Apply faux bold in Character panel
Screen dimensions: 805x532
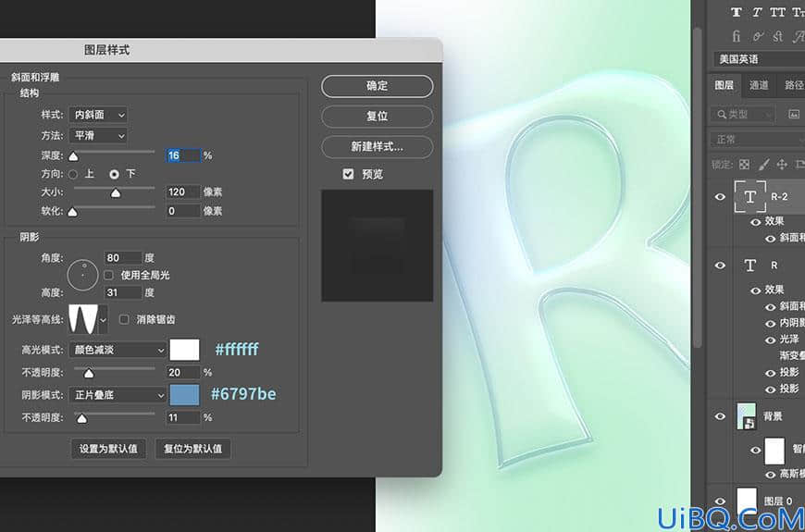737,12
